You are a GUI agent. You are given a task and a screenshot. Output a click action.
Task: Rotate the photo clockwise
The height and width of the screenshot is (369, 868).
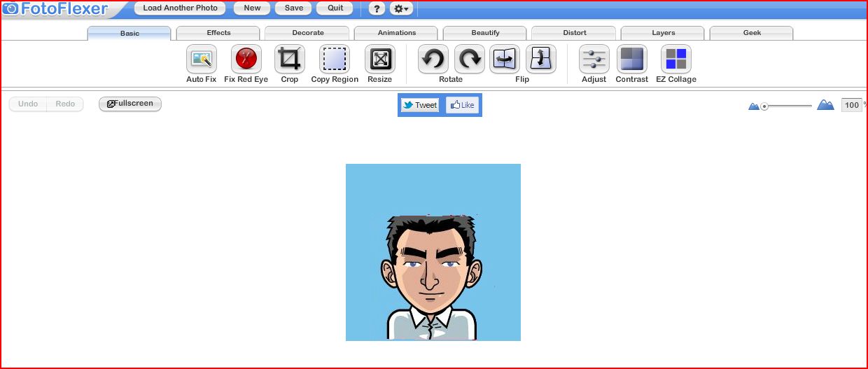pyautogui.click(x=470, y=60)
